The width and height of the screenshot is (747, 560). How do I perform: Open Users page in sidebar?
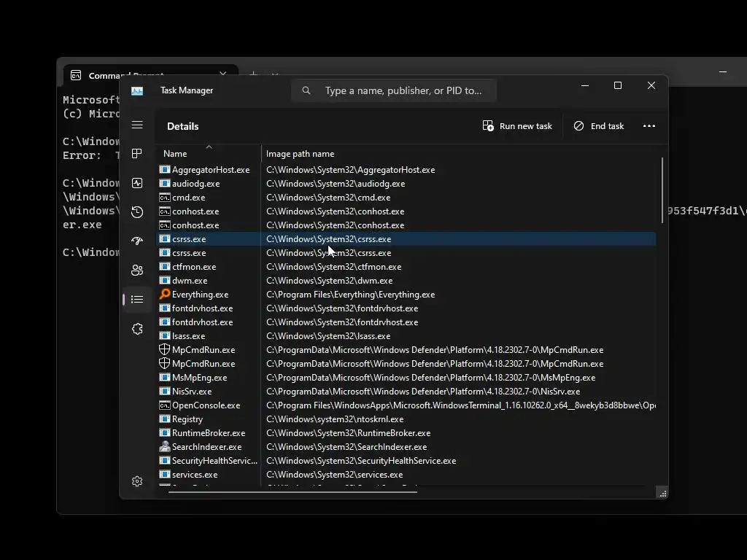click(x=137, y=270)
